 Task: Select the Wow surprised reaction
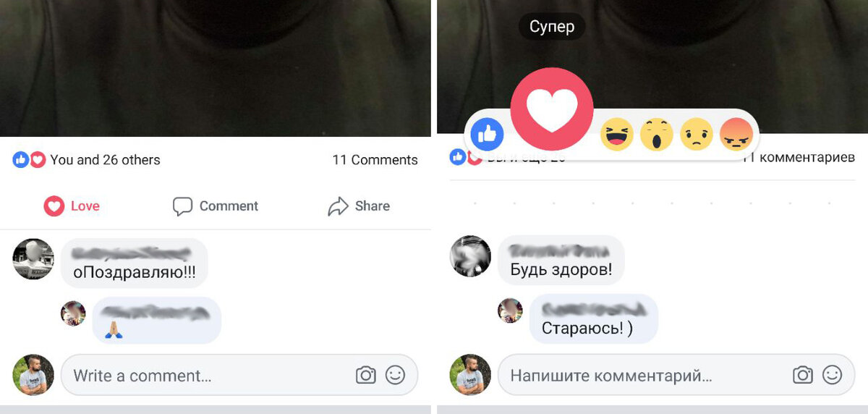click(657, 134)
